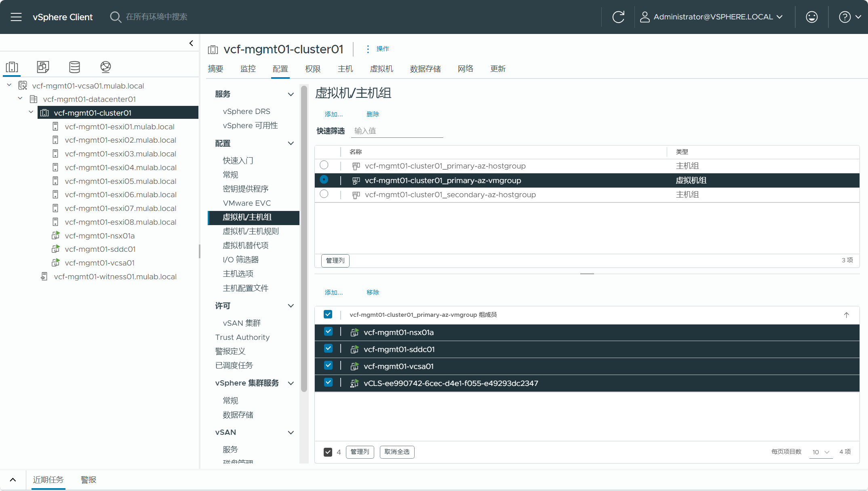The width and height of the screenshot is (868, 491).
Task: Click the 快速筛选 input field
Action: (397, 131)
